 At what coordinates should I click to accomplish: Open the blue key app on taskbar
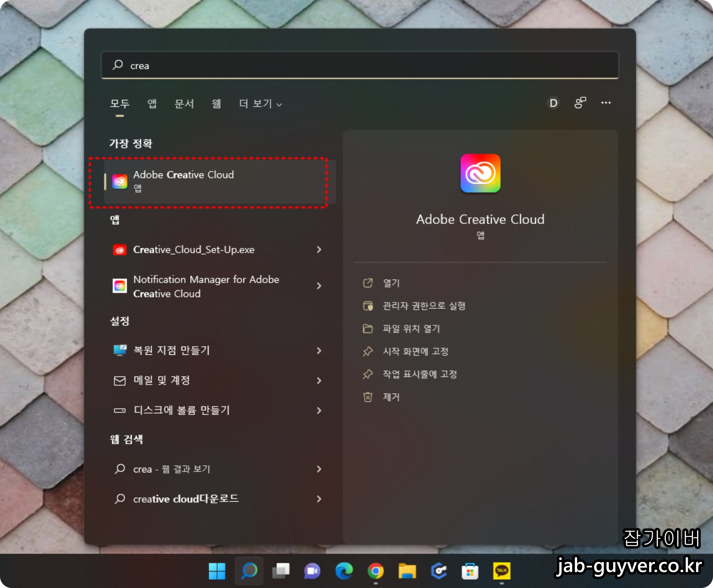tap(438, 571)
